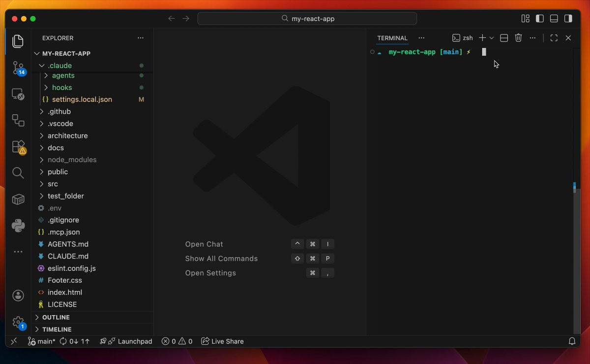Expand the .vscode folder
Image resolution: width=590 pixels, height=364 pixels.
click(92, 124)
